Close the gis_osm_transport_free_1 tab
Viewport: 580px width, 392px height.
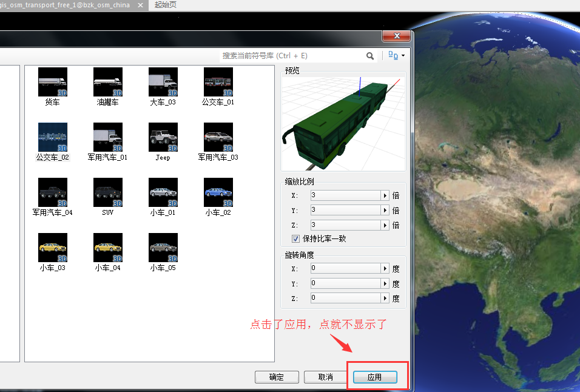pyautogui.click(x=141, y=5)
